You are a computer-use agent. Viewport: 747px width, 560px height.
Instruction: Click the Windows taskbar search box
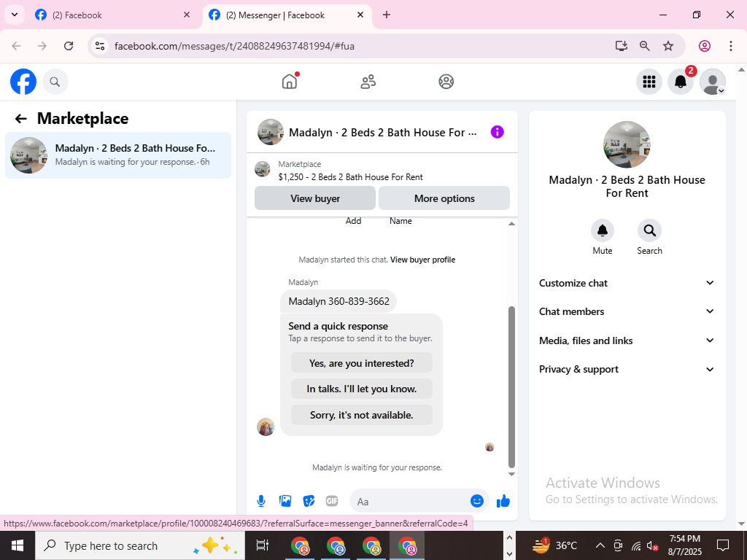[140, 545]
